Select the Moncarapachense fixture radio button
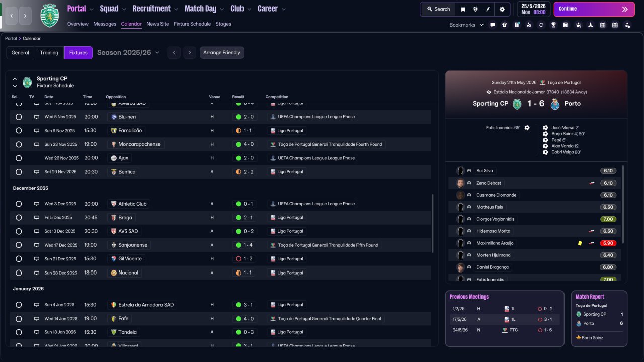Screen dimensions: 644x362 [x=19, y=144]
